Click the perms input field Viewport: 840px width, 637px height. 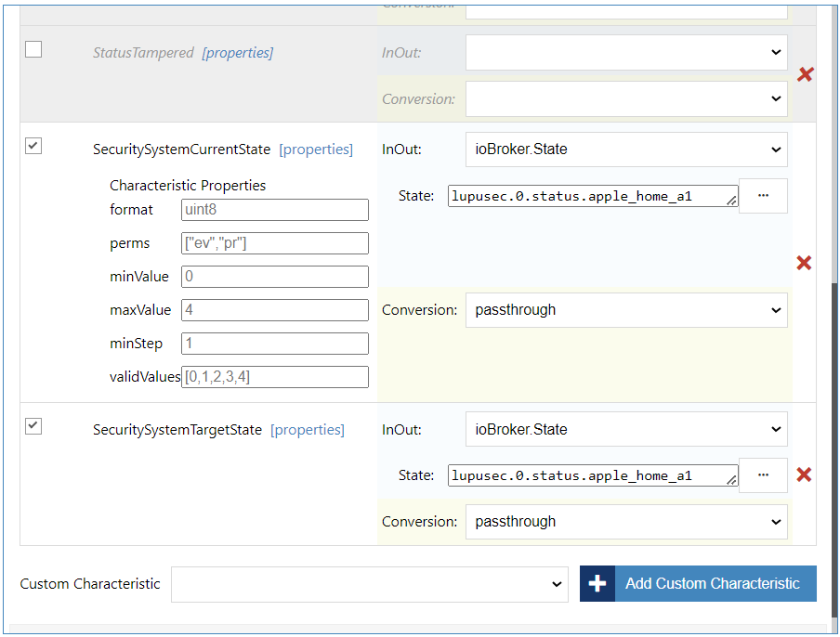coord(275,243)
